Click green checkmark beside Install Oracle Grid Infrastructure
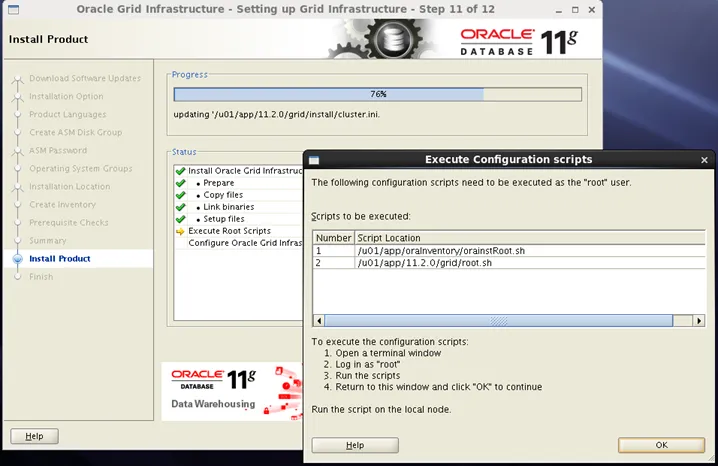718x466 pixels. click(x=180, y=171)
